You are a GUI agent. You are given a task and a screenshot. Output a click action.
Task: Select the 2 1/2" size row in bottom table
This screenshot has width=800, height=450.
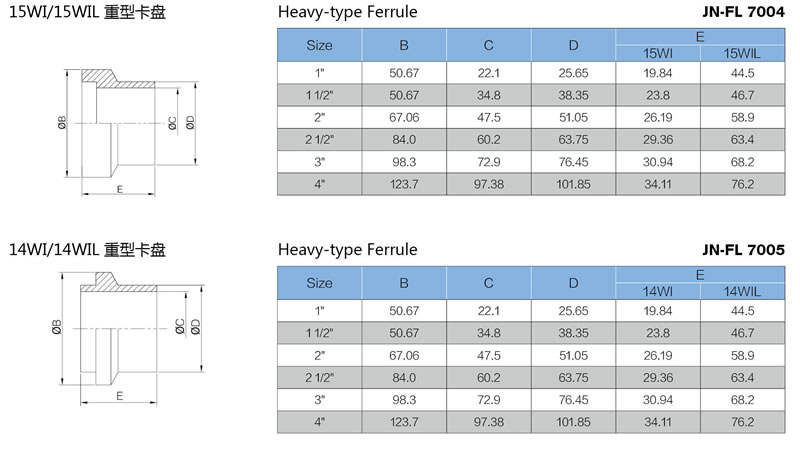point(531,378)
